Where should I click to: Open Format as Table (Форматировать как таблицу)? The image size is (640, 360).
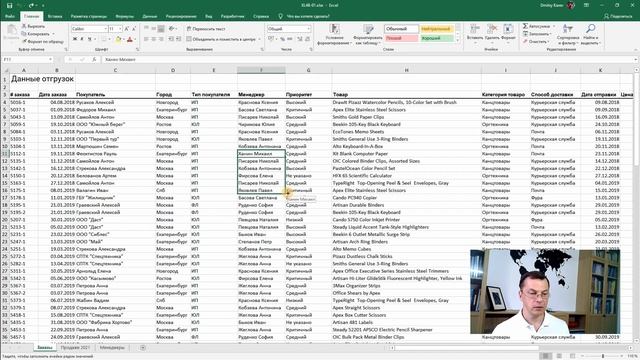point(368,34)
